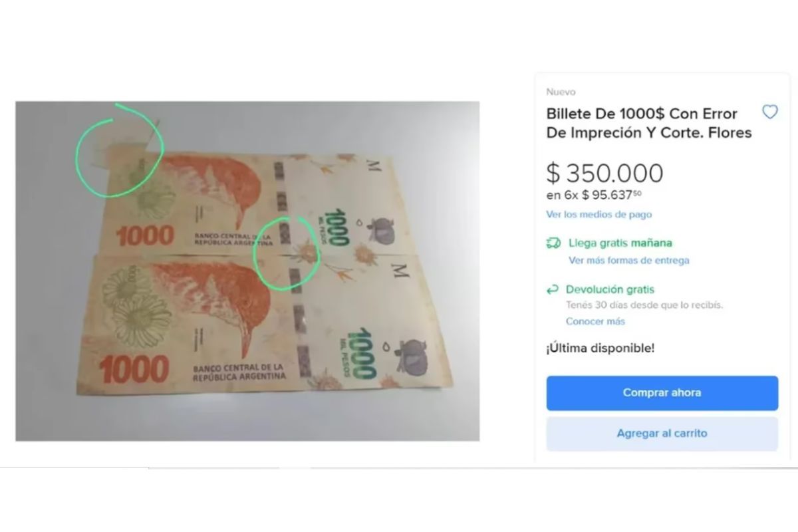This screenshot has height=532, width=798.
Task: Click the $ 350.000 price
Action: pos(605,173)
